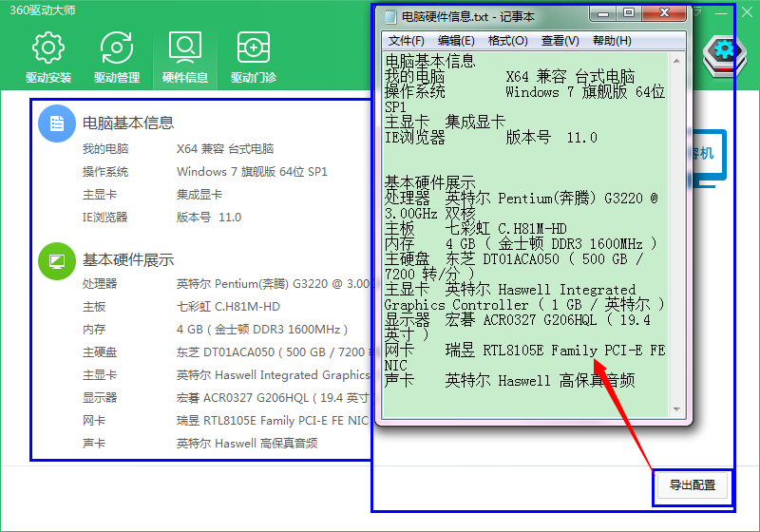
Task: Click the 360驱动大师 window title
Action: pyautogui.click(x=43, y=10)
